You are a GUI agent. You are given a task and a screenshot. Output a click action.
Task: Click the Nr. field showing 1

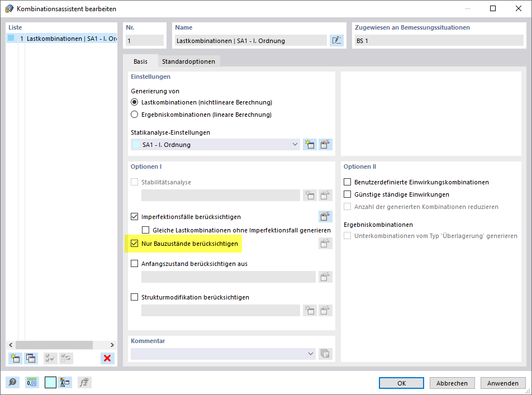[145, 41]
